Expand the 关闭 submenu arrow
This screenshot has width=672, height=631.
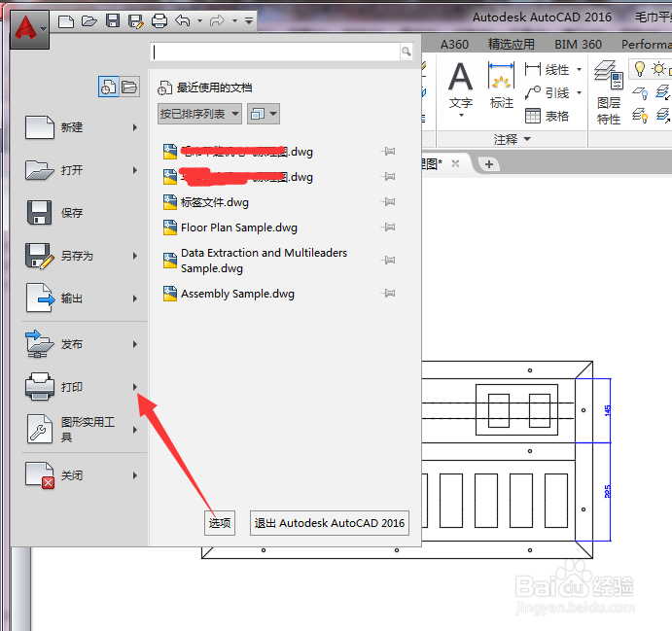click(x=135, y=475)
